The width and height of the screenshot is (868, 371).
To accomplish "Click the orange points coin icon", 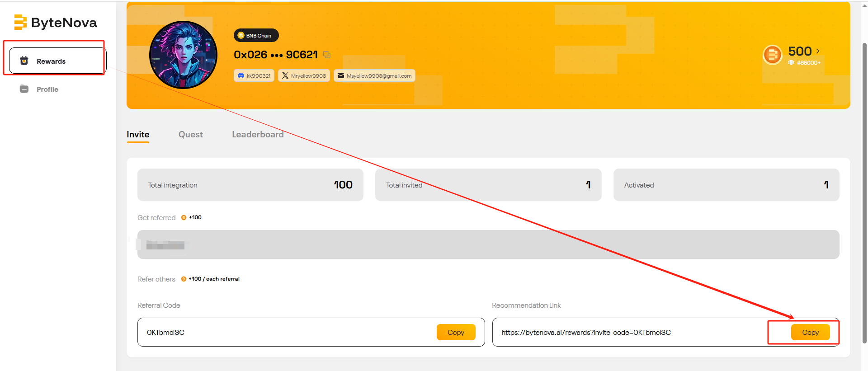I will [x=773, y=55].
